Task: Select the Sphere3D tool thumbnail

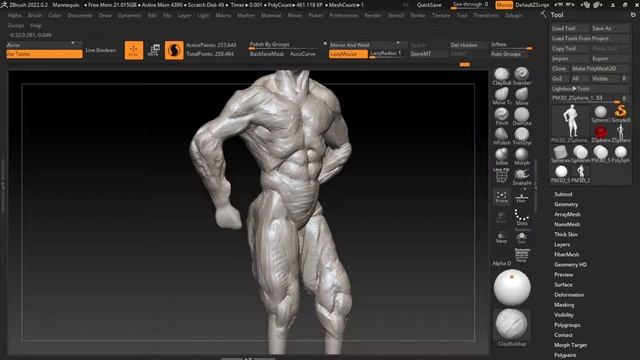Action: (x=600, y=112)
